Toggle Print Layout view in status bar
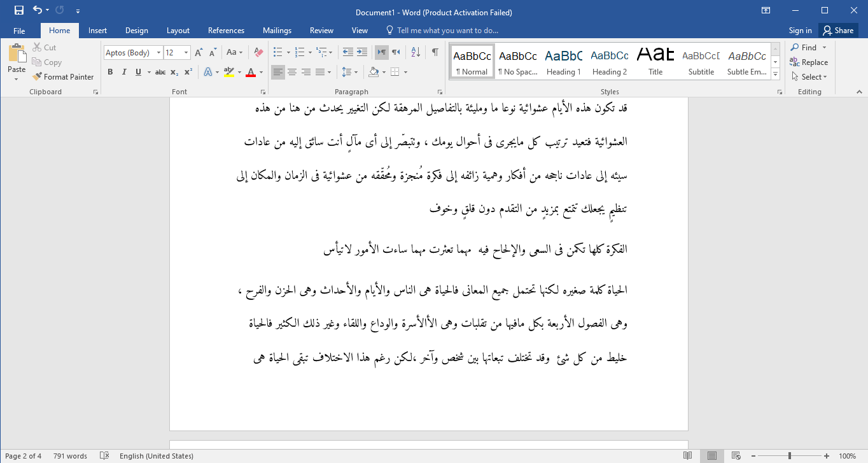Screen dimensions: 868x463 coord(712,456)
